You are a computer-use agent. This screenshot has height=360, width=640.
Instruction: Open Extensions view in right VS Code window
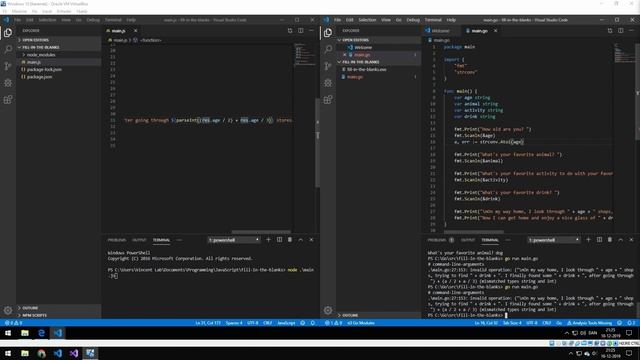click(328, 100)
